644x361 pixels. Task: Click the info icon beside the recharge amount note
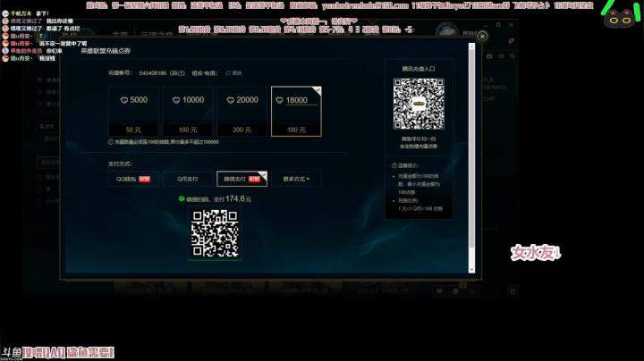[x=111, y=142]
